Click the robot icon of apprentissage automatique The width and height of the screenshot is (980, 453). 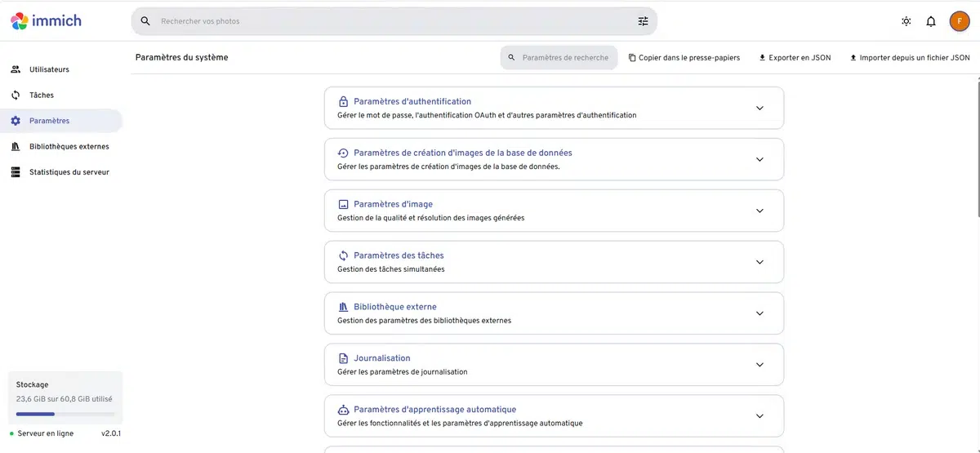343,410
